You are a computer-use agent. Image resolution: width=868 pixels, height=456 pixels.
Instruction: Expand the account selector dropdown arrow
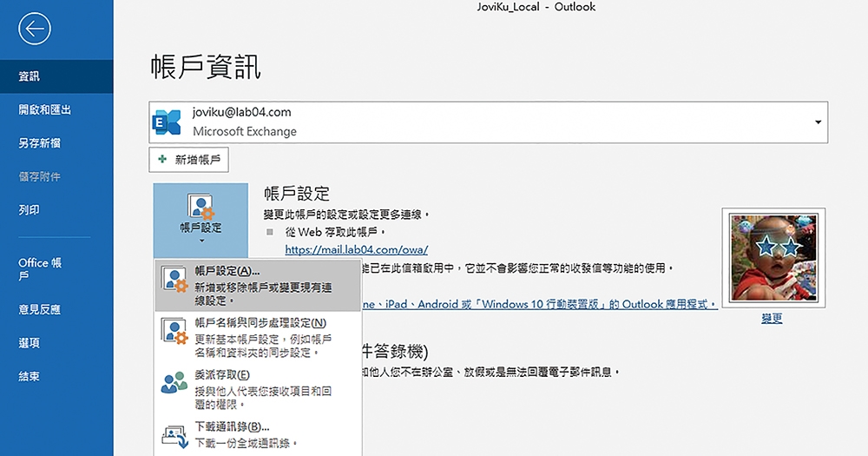[x=818, y=122]
